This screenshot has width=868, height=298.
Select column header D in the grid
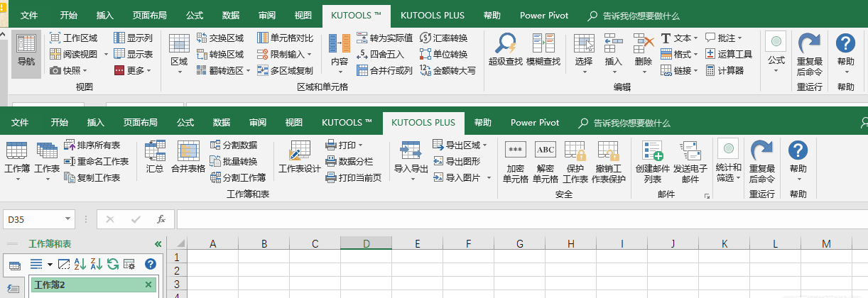366,243
